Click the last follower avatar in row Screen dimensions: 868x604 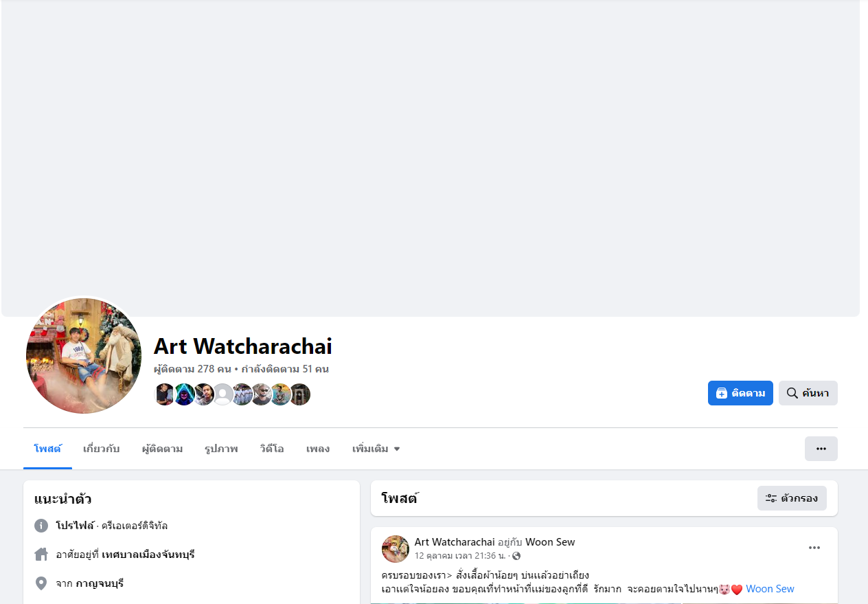[x=300, y=394]
